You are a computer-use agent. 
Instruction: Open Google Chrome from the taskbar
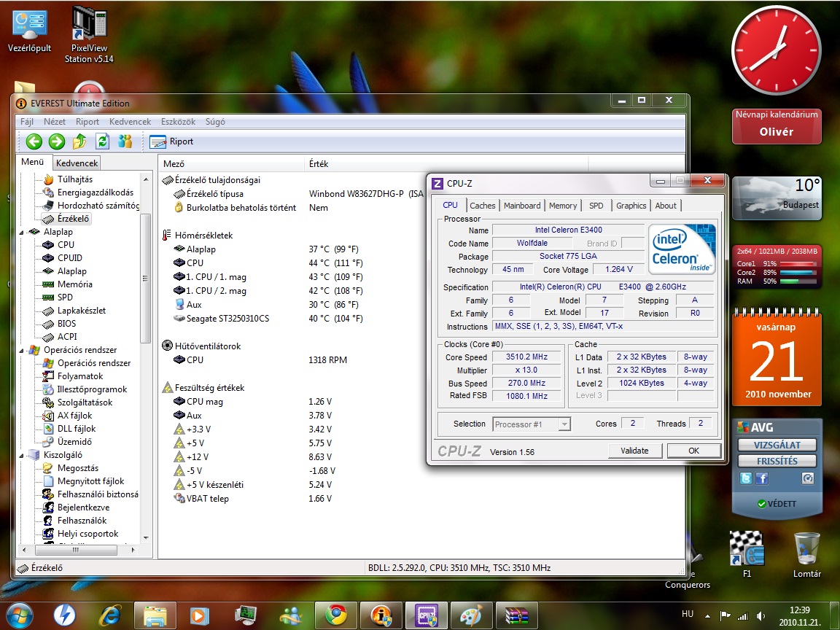point(336,615)
